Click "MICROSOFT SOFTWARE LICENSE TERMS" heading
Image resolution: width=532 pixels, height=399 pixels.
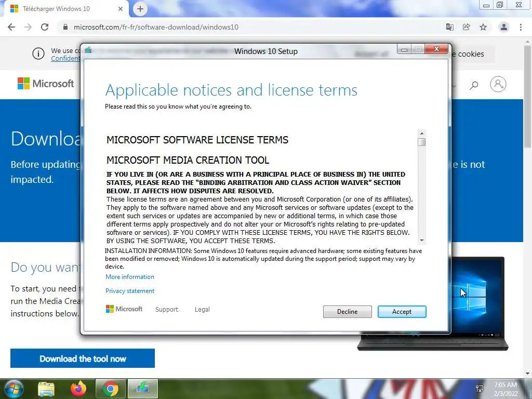[x=197, y=140]
